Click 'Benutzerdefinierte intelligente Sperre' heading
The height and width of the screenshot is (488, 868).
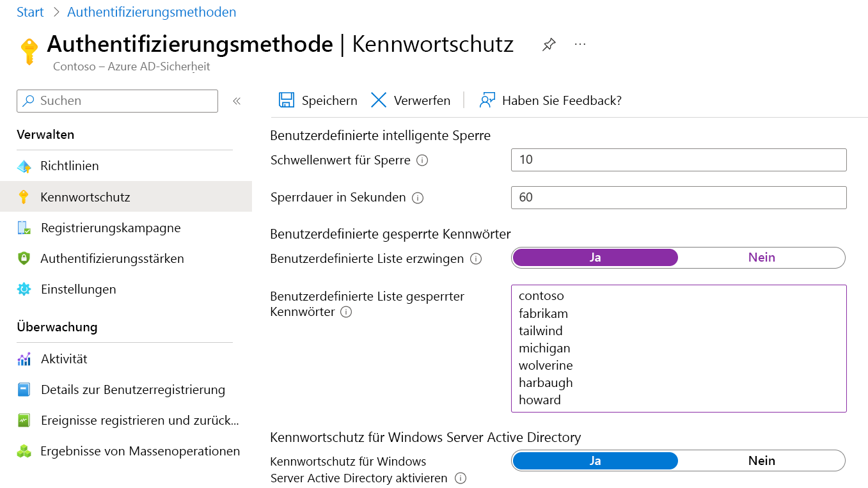pyautogui.click(x=381, y=136)
